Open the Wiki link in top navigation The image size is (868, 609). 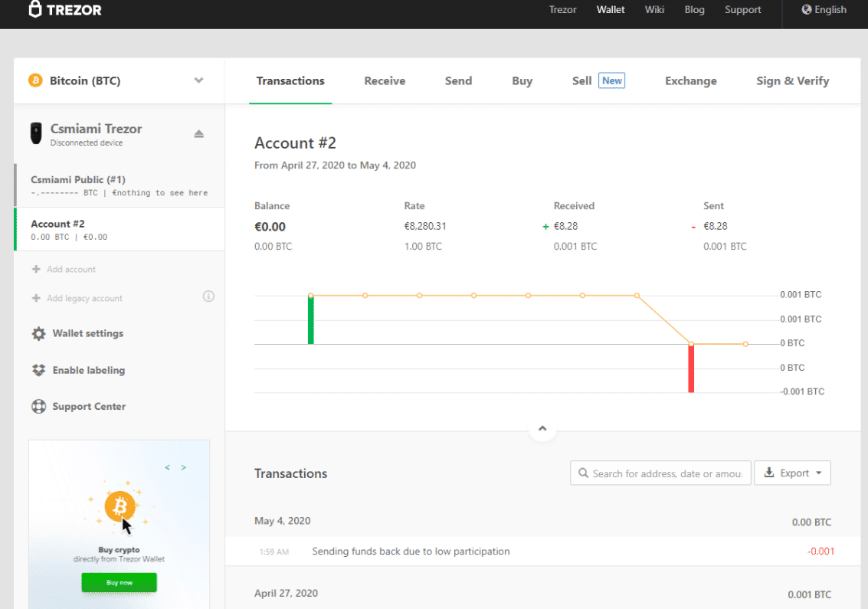[654, 10]
